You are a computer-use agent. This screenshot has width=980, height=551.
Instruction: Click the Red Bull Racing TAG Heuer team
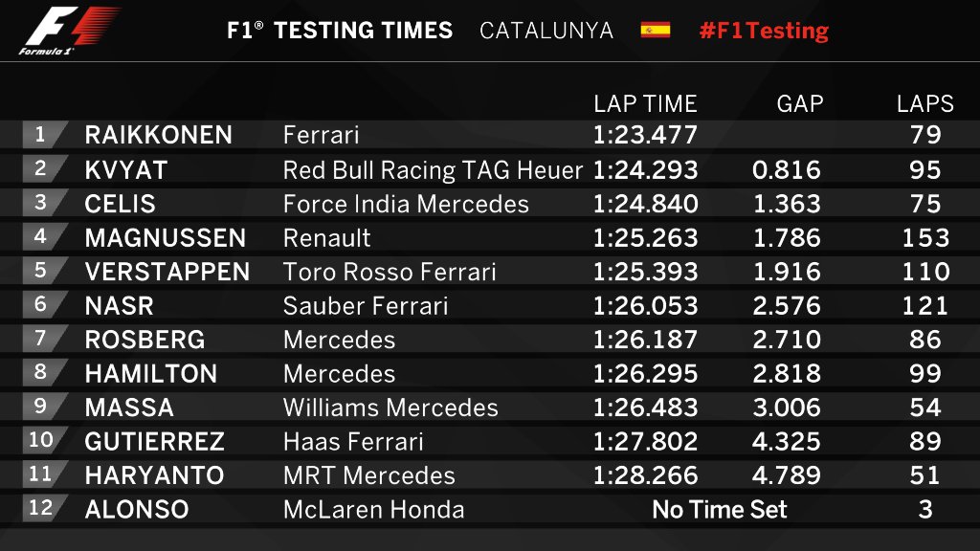(433, 170)
